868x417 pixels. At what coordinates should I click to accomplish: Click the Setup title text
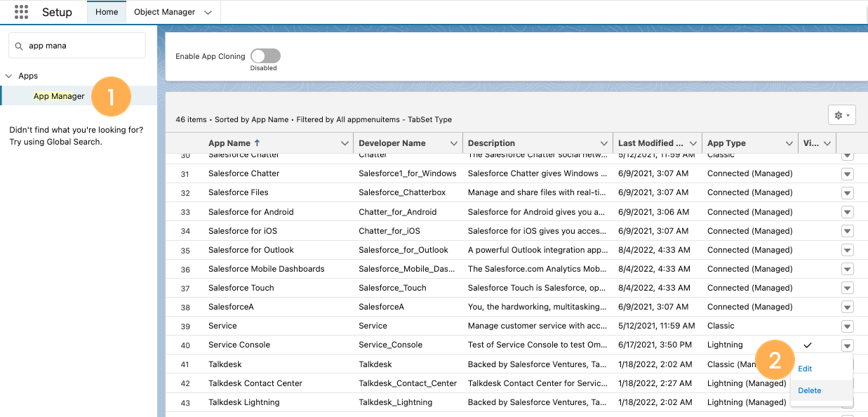(57, 12)
